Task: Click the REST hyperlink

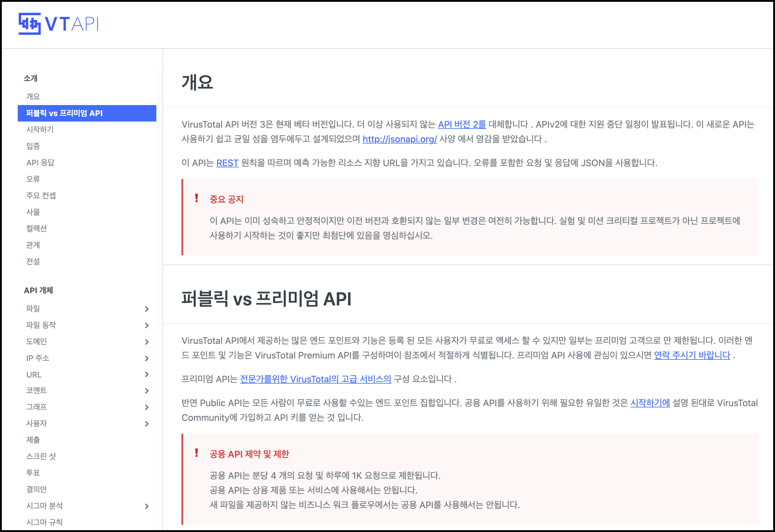Action: [x=227, y=163]
